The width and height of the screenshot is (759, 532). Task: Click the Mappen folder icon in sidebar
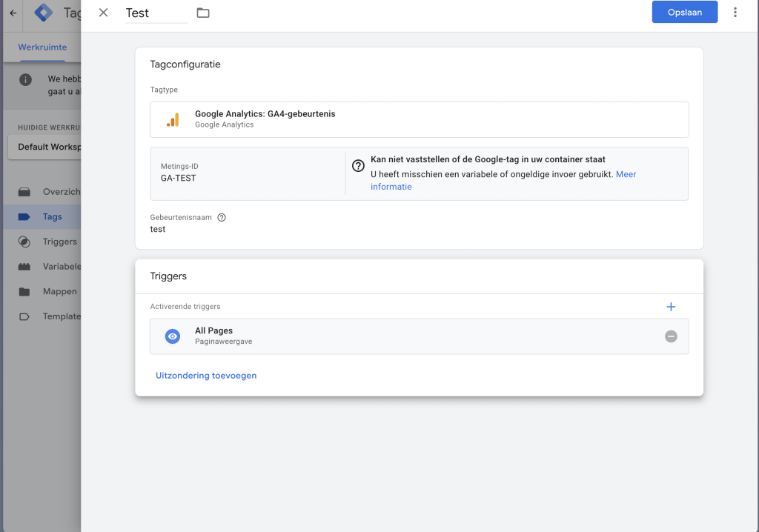click(x=24, y=291)
